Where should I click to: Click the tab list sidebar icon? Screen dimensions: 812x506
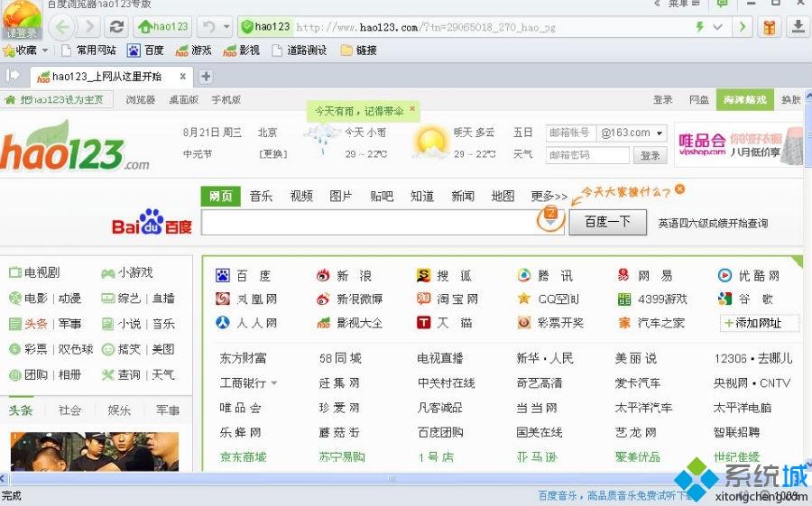[13, 76]
